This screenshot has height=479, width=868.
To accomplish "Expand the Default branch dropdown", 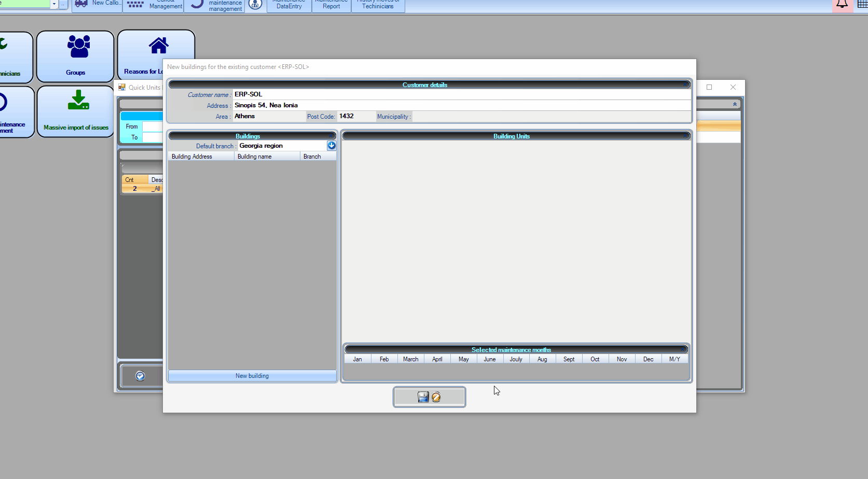I will (332, 146).
